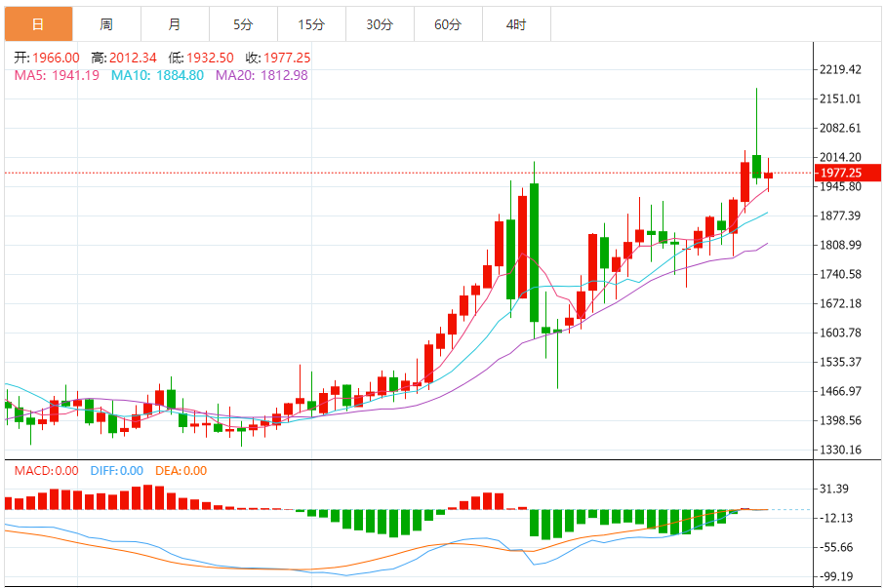Switch to the 周 (weekly) tab

tap(105, 24)
